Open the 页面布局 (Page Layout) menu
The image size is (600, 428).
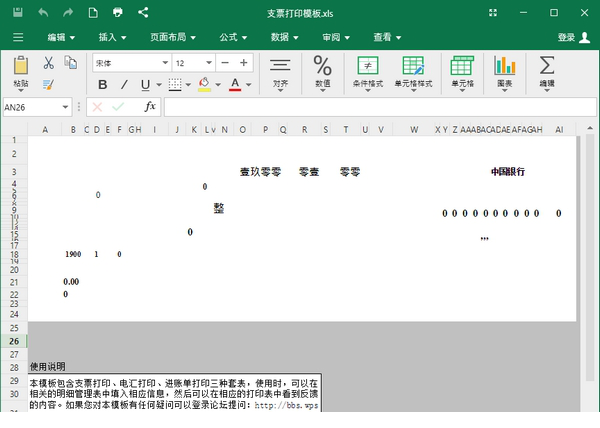[x=173, y=37]
